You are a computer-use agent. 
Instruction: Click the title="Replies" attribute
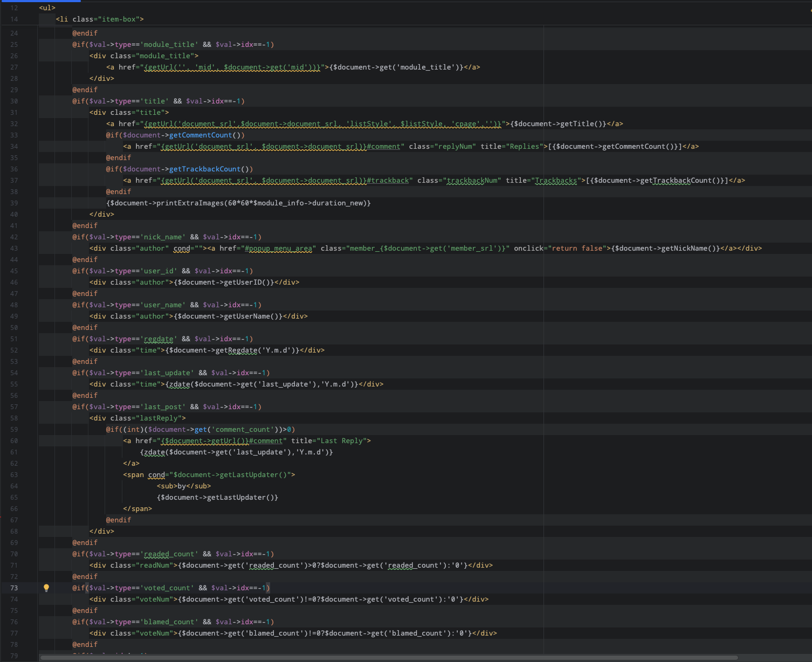click(x=512, y=147)
